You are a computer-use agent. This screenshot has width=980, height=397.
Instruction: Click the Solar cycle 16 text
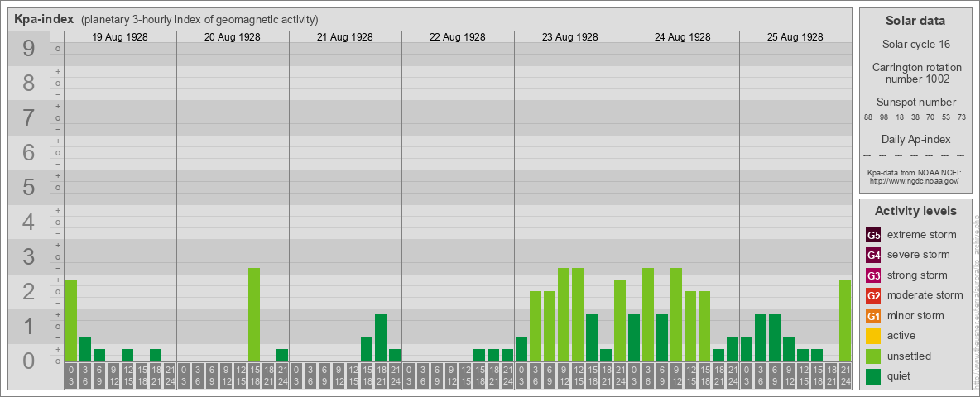coord(915,45)
